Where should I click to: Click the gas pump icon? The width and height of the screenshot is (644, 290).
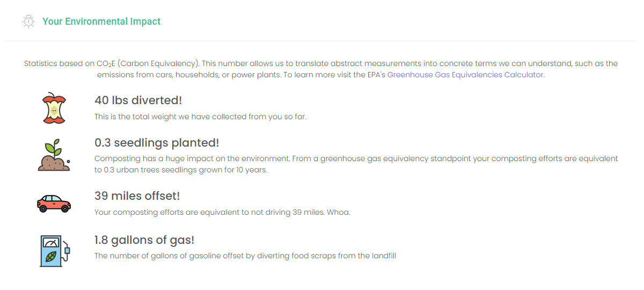point(54,251)
